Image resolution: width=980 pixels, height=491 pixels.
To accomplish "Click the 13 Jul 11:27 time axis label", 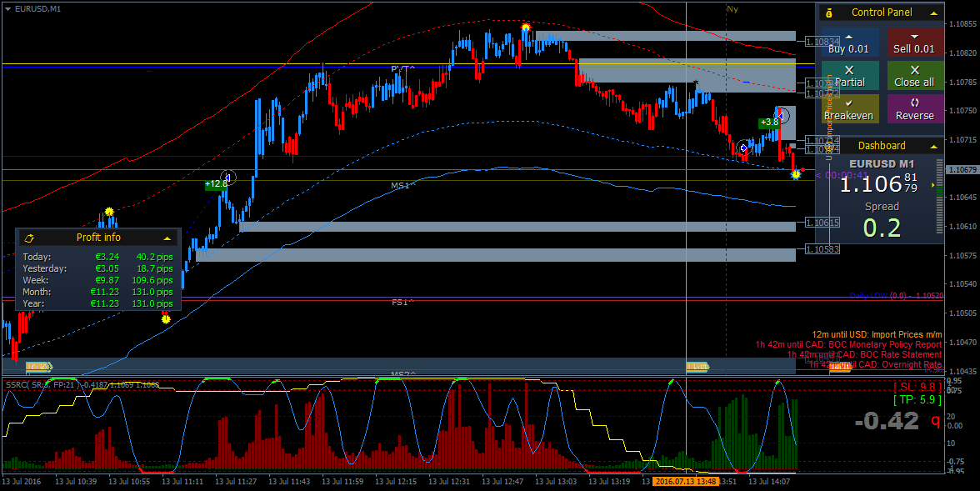I will tap(236, 482).
